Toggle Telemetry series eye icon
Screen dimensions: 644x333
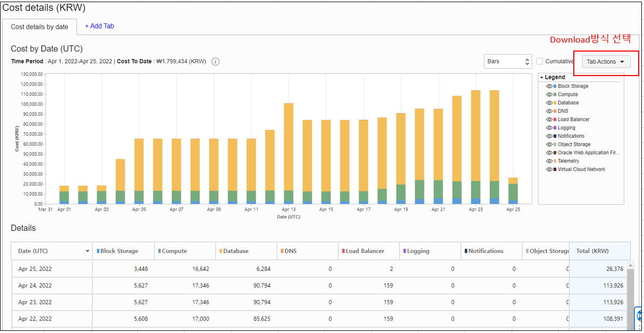pyautogui.click(x=549, y=161)
